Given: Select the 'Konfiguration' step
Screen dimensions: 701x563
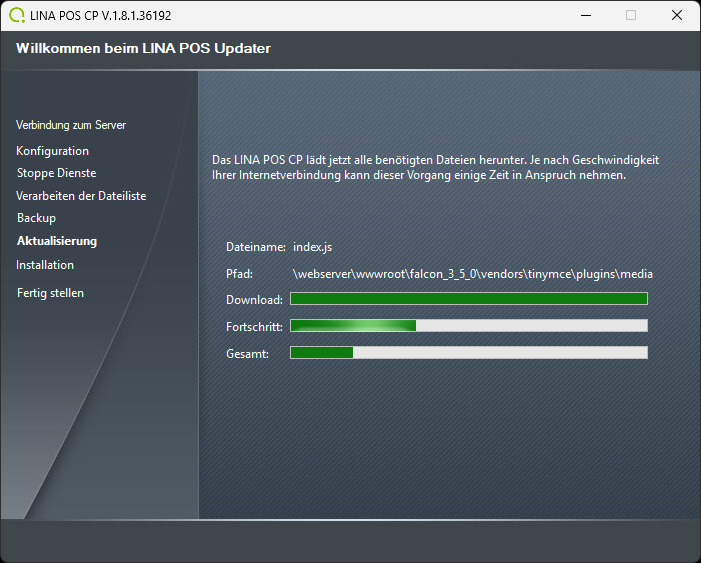Looking at the screenshot, I should [52, 151].
